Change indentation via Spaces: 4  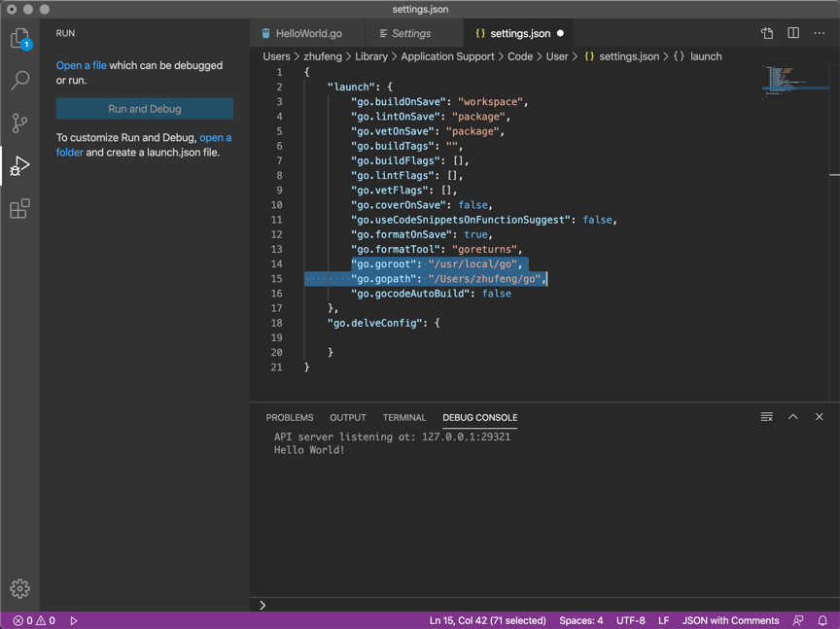coord(580,620)
